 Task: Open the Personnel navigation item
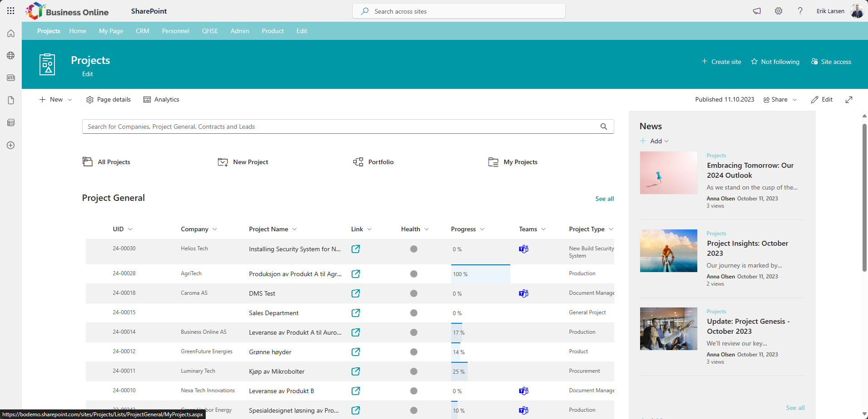[176, 31]
